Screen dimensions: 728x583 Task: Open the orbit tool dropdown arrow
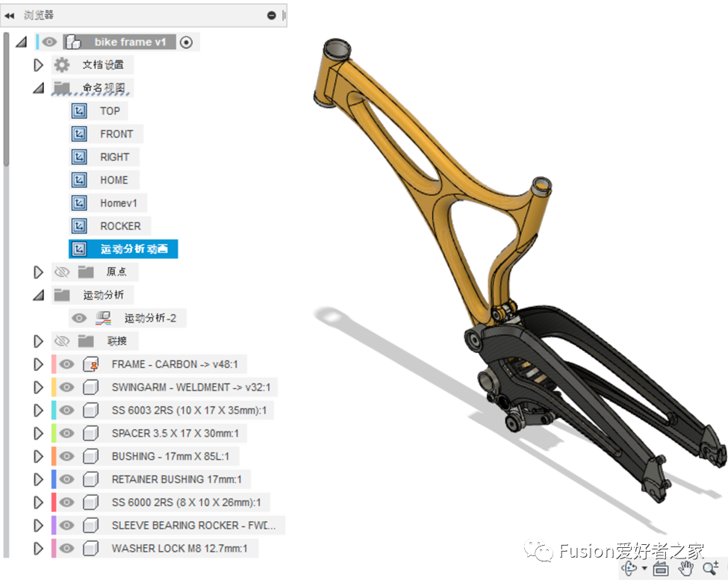click(644, 568)
